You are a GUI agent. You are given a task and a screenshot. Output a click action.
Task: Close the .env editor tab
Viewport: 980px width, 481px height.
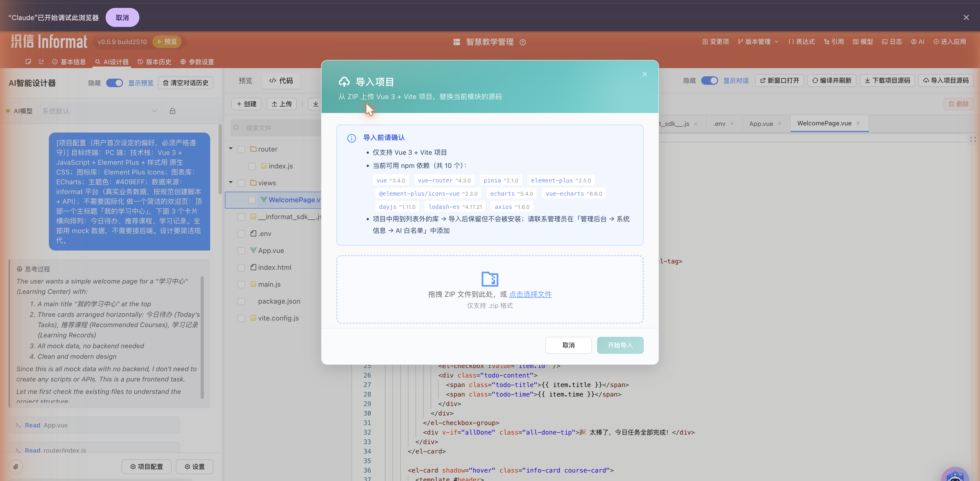732,124
